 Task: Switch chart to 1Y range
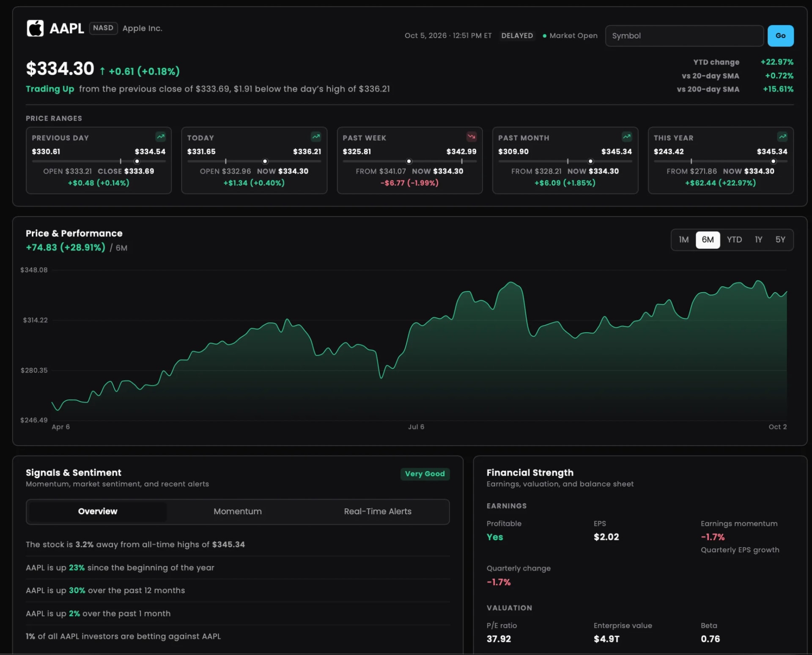point(758,240)
